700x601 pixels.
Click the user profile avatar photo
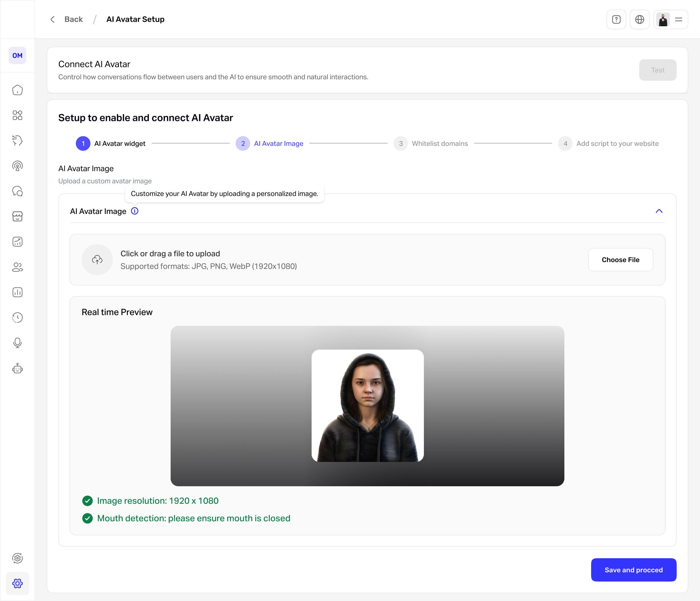663,20
